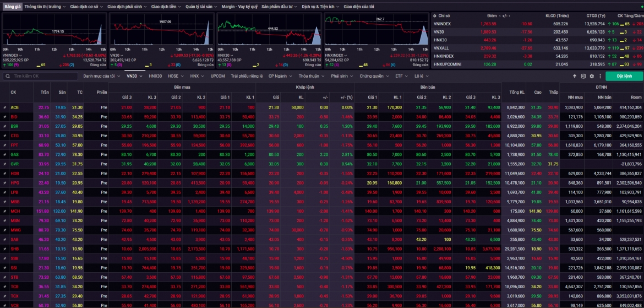The width and height of the screenshot is (644, 308).
Task: Pin the HDB stock row
Action: tap(5, 174)
